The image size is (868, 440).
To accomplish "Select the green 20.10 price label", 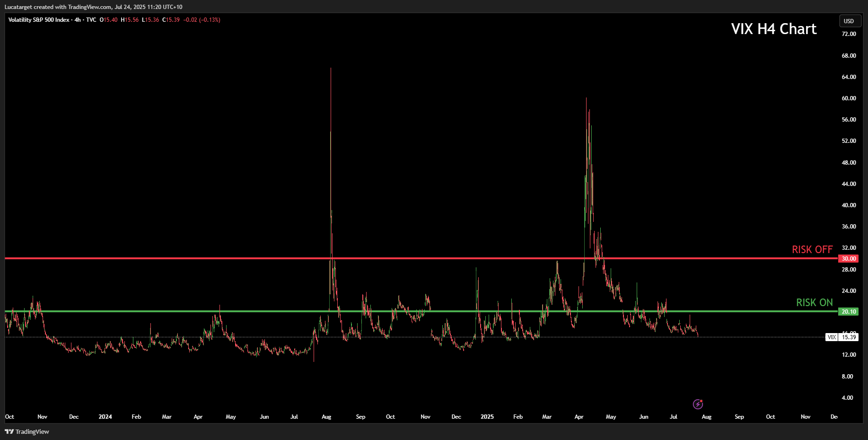I will 849,312.
